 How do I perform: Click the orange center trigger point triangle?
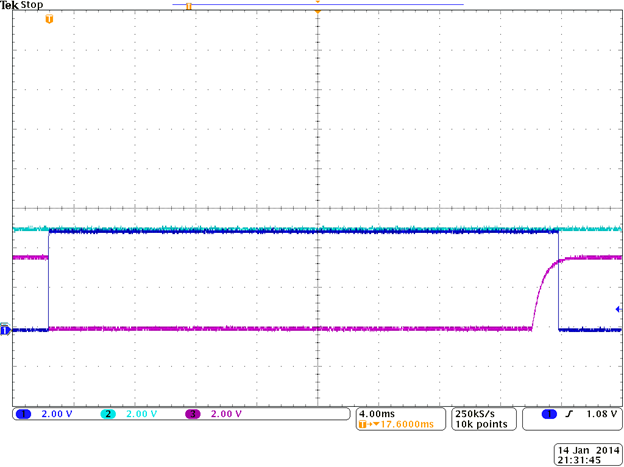coord(318,12)
